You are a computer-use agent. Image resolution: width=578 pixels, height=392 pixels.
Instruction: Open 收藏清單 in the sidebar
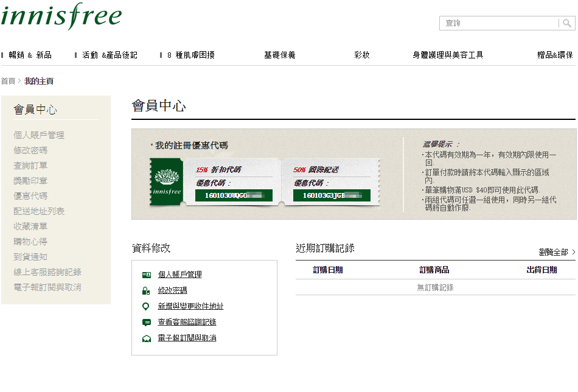click(30, 226)
